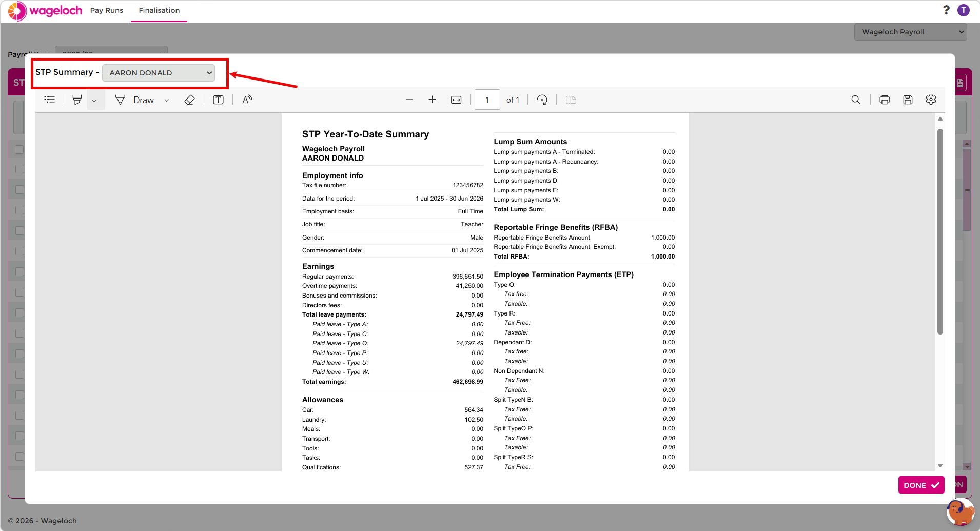Open the chat assistant mascot
The width and height of the screenshot is (980, 531).
(960, 512)
